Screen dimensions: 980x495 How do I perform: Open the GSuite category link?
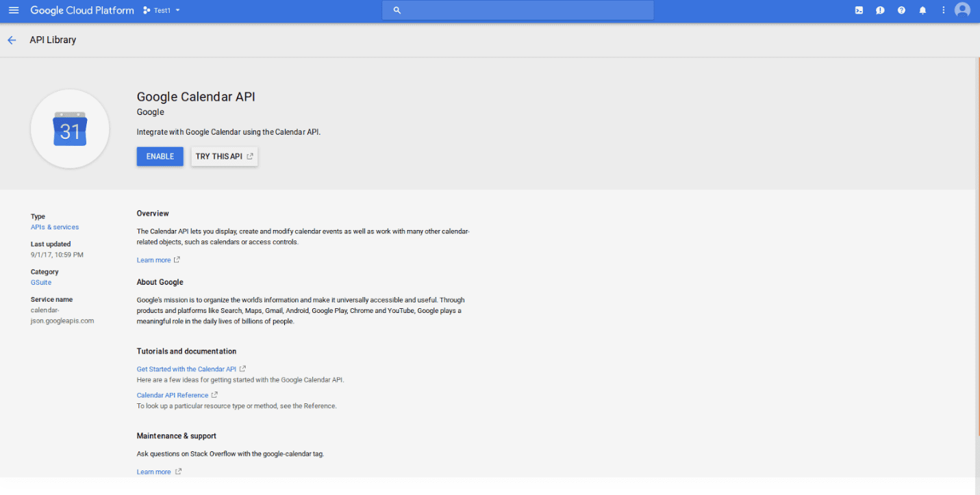click(41, 283)
